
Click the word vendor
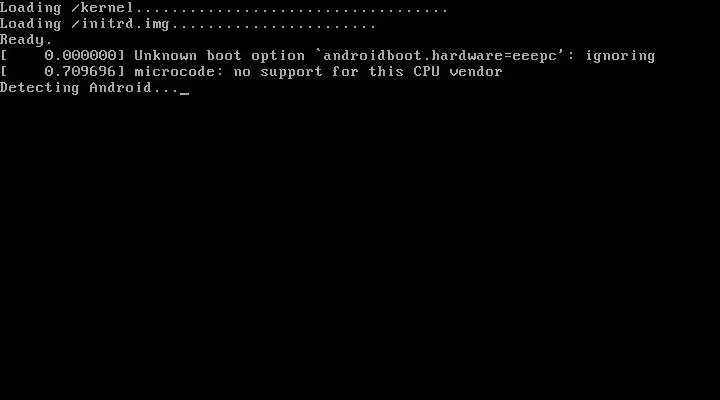(476, 72)
